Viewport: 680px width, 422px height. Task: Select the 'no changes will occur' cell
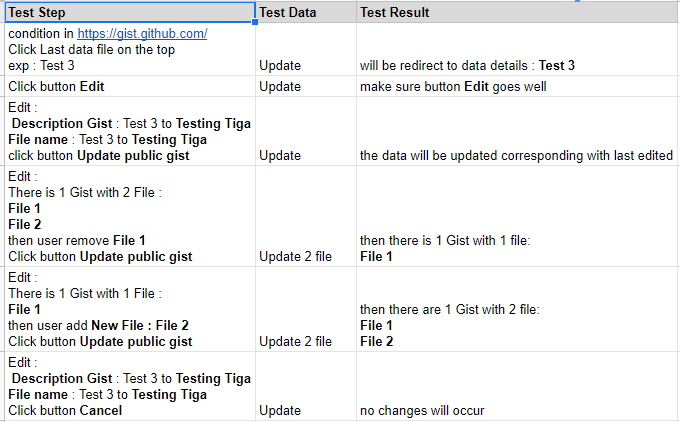[518, 386]
